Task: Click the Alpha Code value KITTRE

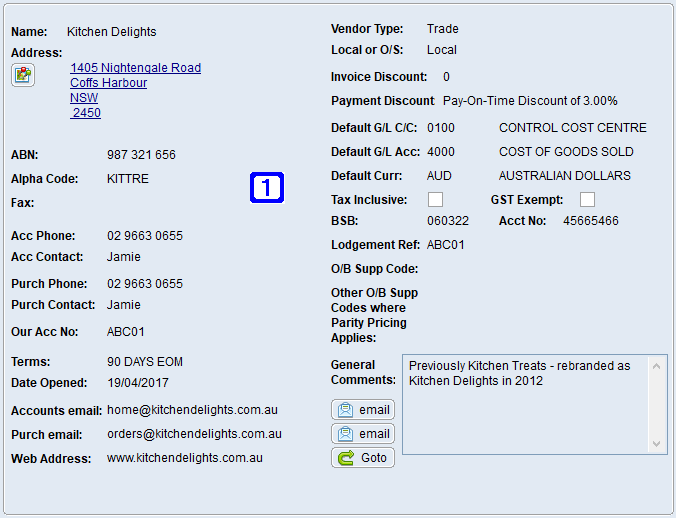Action: click(127, 179)
